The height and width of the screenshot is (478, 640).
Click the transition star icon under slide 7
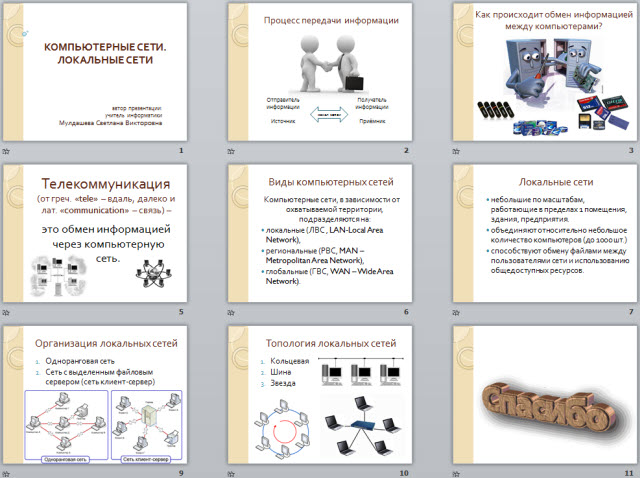(457, 311)
